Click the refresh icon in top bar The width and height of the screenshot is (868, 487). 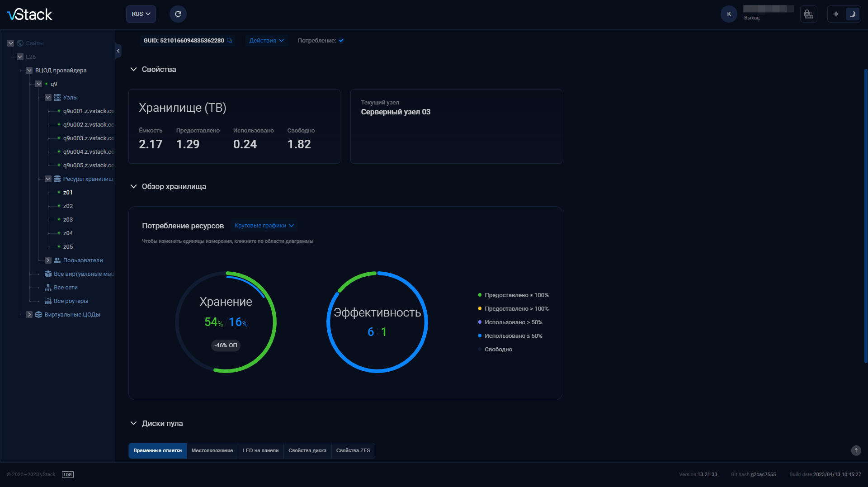click(178, 14)
